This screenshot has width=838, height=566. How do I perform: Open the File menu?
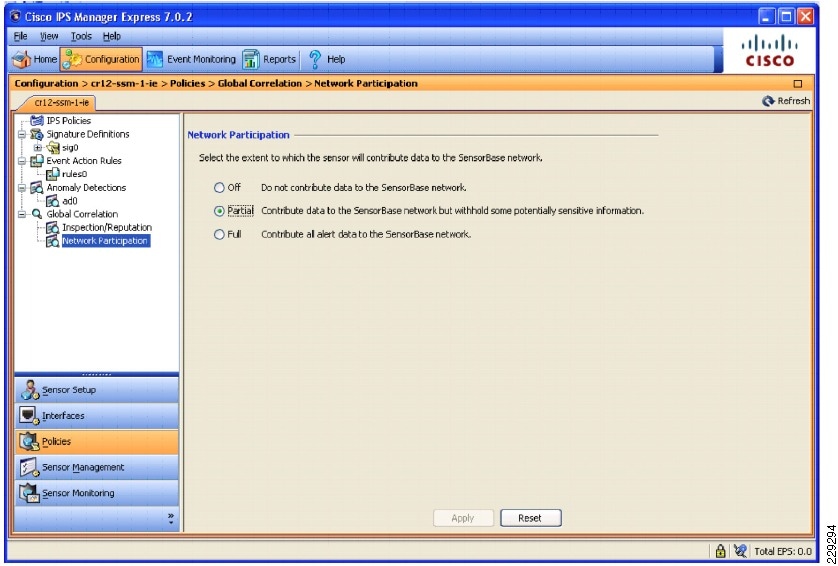pyautogui.click(x=20, y=36)
